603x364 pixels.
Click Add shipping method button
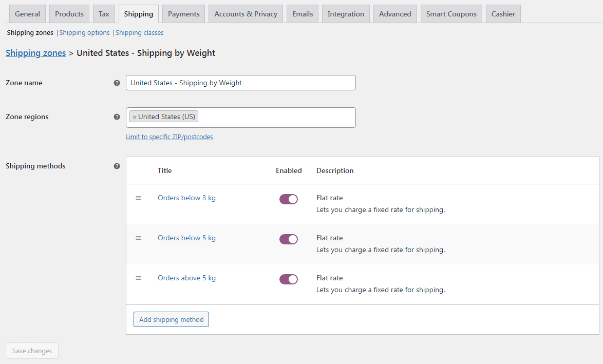pyautogui.click(x=171, y=319)
